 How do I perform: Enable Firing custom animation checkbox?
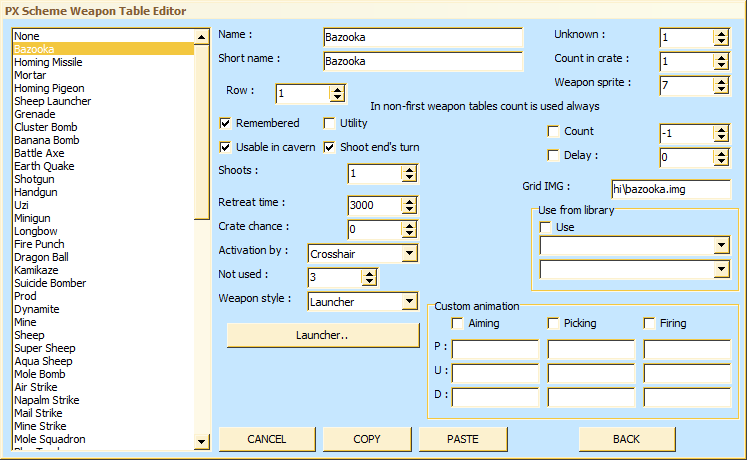point(649,323)
